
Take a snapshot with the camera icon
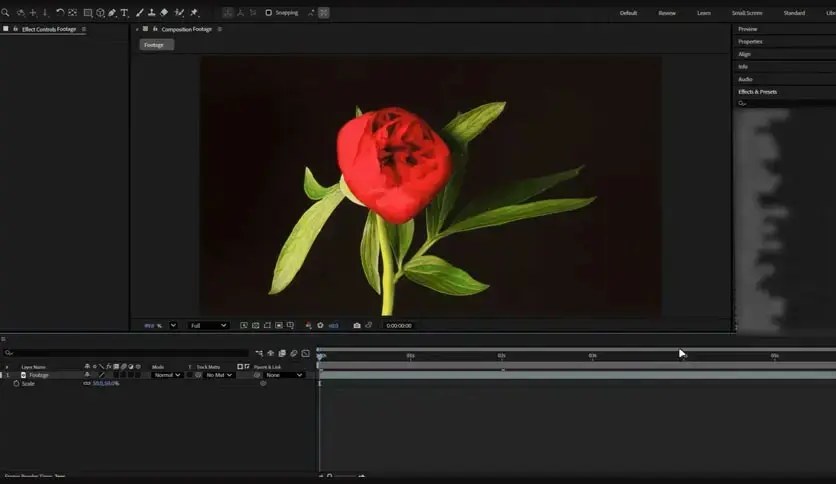point(357,325)
